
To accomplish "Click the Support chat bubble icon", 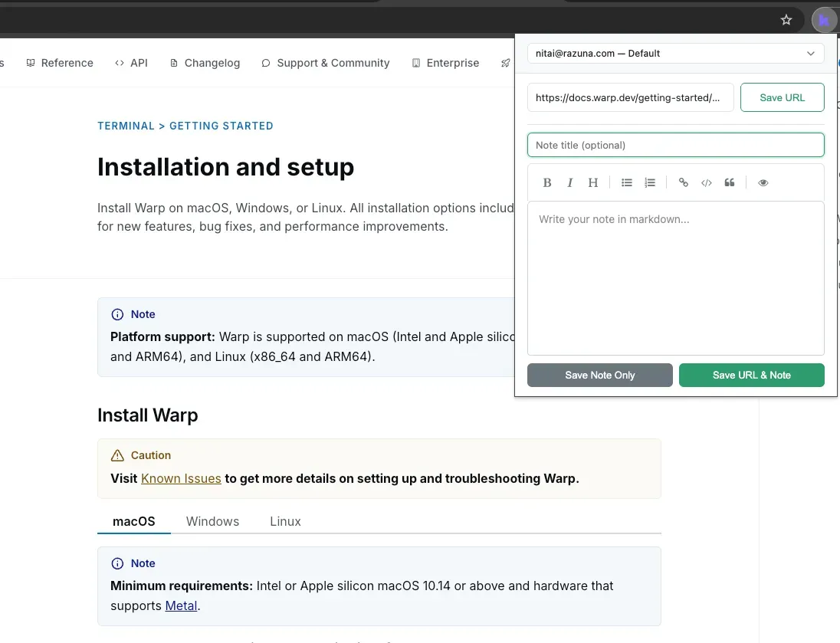I will click(x=266, y=64).
